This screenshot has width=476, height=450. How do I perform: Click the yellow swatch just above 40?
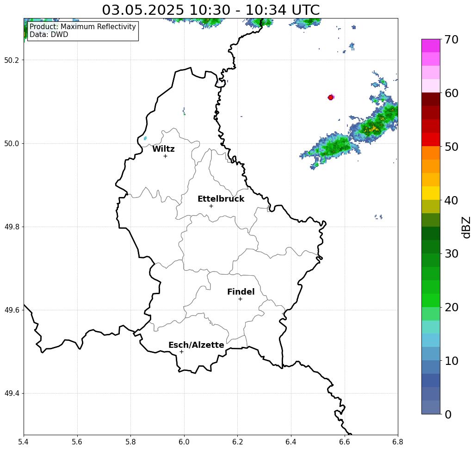pyautogui.click(x=431, y=193)
